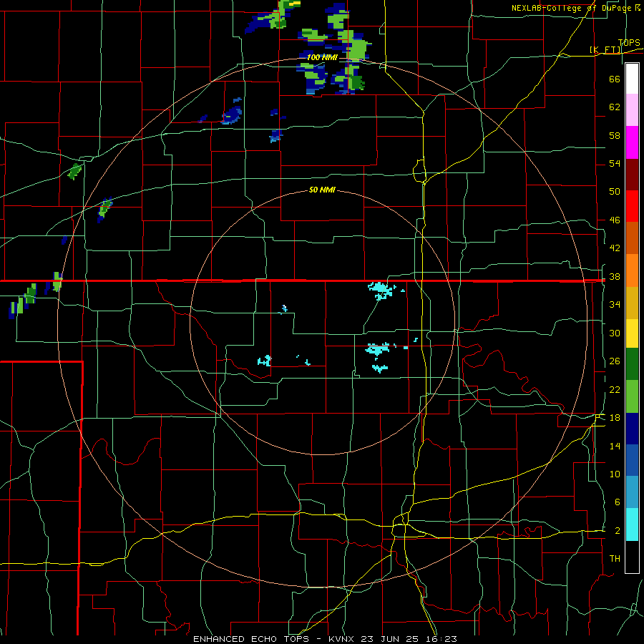The height and width of the screenshot is (644, 644).
Task: Click the "14" legend value
Action: (x=615, y=446)
